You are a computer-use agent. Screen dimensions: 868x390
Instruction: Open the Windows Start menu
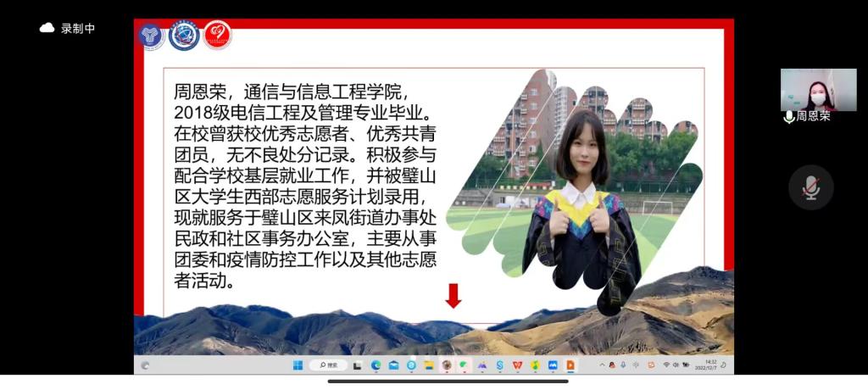point(298,365)
